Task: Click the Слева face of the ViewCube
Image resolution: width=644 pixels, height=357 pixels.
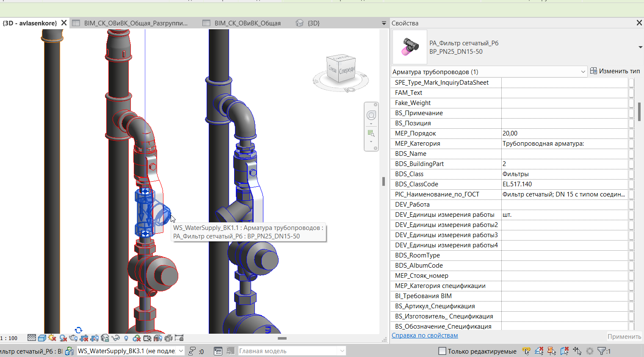Action: [333, 69]
